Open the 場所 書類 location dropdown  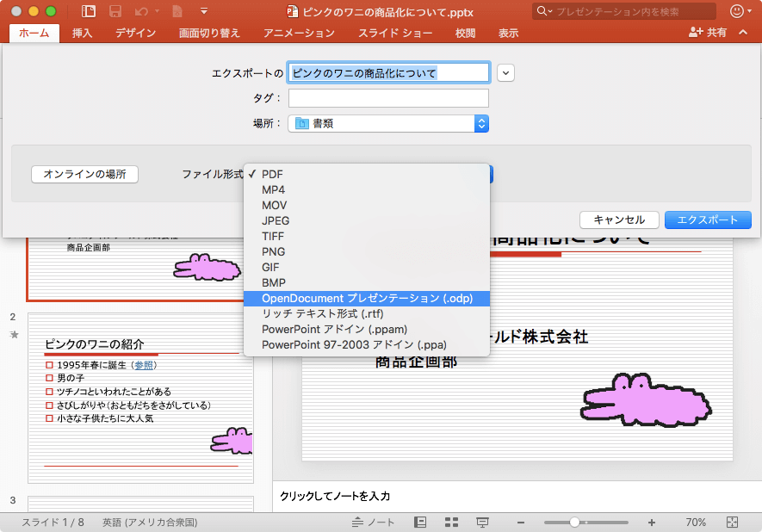[388, 123]
